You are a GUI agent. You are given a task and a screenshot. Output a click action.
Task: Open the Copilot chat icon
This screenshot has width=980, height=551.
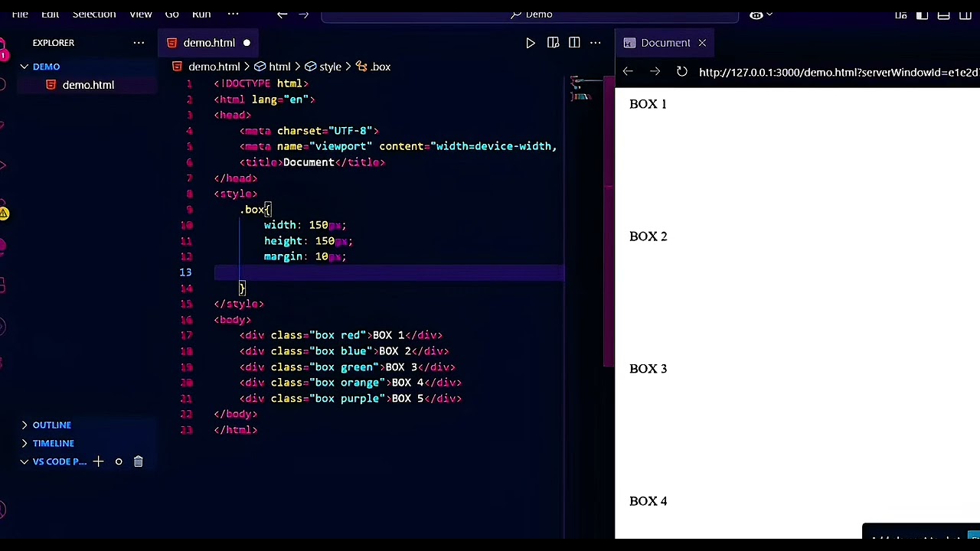pyautogui.click(x=756, y=15)
